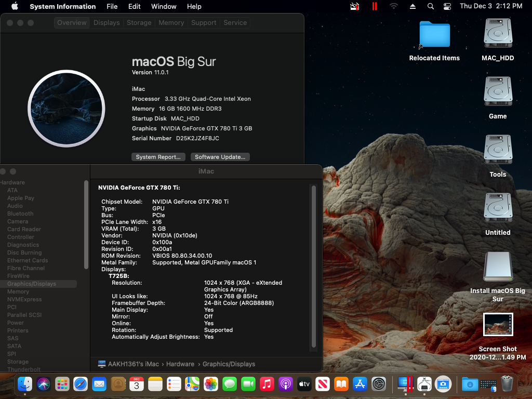Open System Preferences gear in Dock
The width and height of the screenshot is (532, 399).
coord(378,384)
